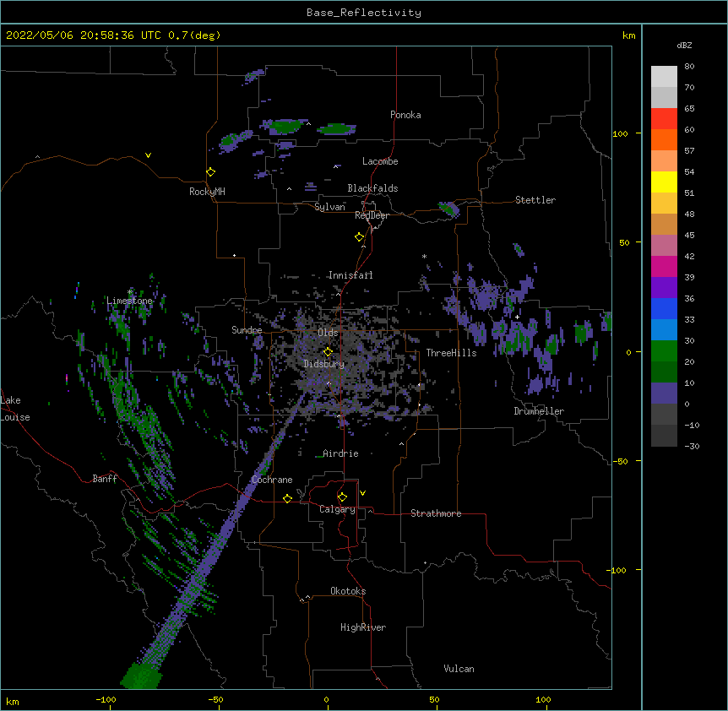Click the 100 tick label on the right axis
728x711 pixels.
(x=620, y=133)
